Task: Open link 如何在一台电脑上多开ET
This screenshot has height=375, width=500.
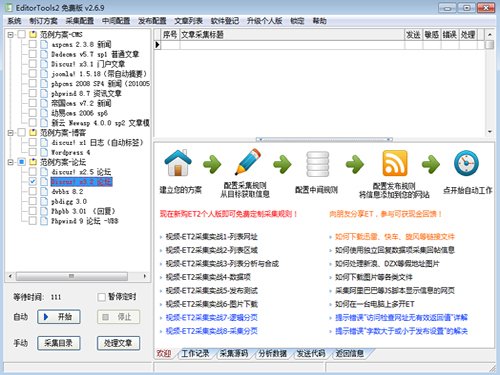Action: [x=375, y=304]
